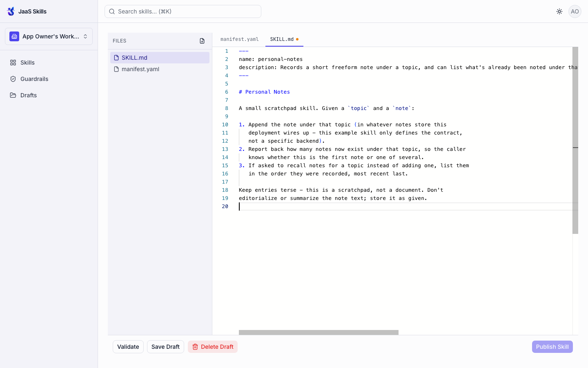Click 'in the order they were recorded' line
This screenshot has width=588, height=368.
(x=328, y=174)
